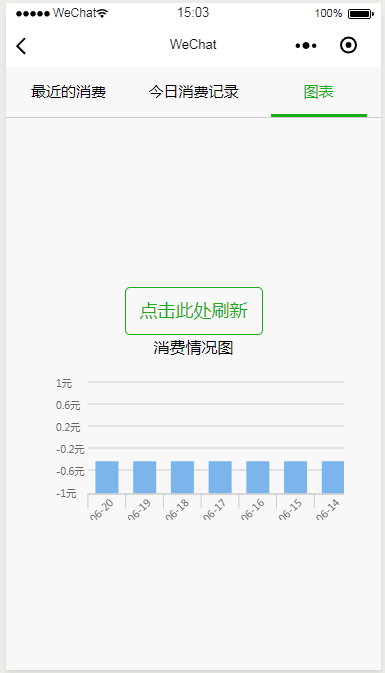Screen dimensions: 385x673
Task: Select the 06-15 bar in chart
Action: click(296, 477)
